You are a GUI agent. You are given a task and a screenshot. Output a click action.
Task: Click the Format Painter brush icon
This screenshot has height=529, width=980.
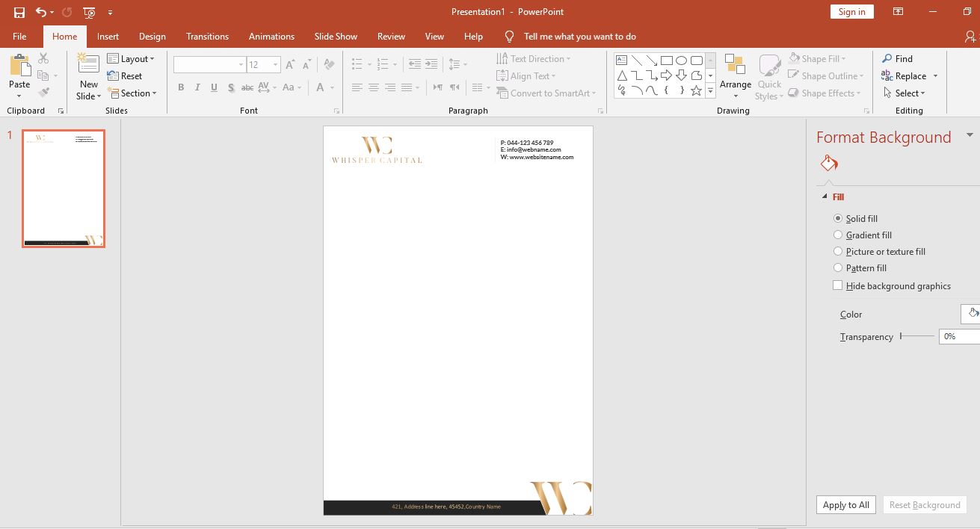[x=43, y=93]
